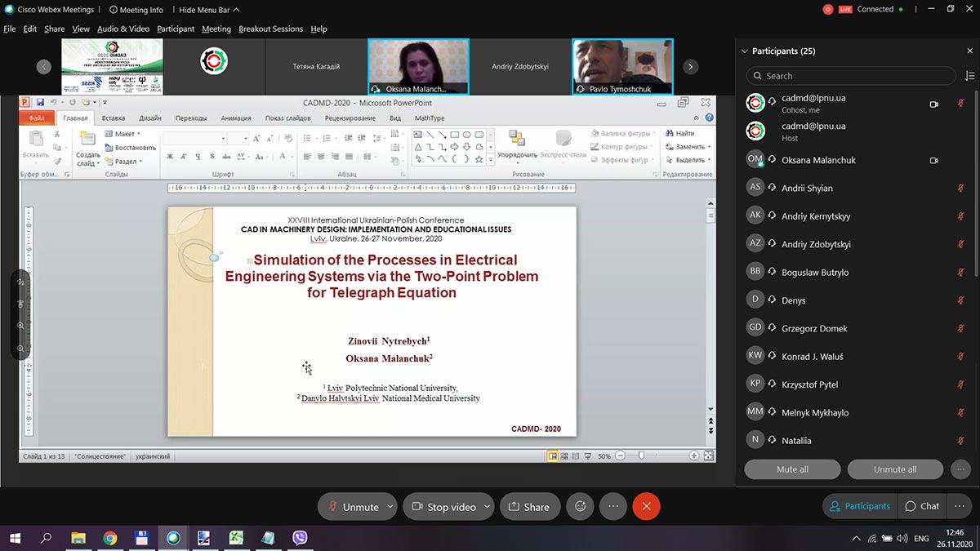Image resolution: width=980 pixels, height=551 pixels.
Task: Open more options beside Unmute all
Action: tap(960, 469)
